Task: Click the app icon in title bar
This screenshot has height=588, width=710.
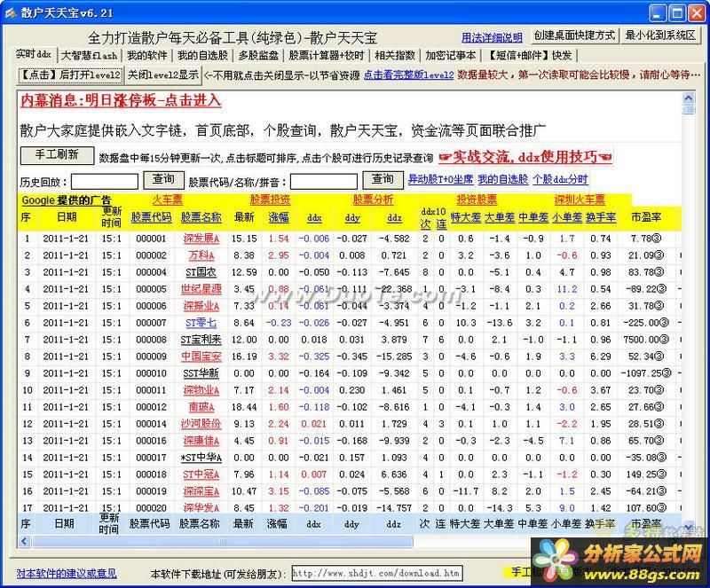Action: (x=11, y=12)
